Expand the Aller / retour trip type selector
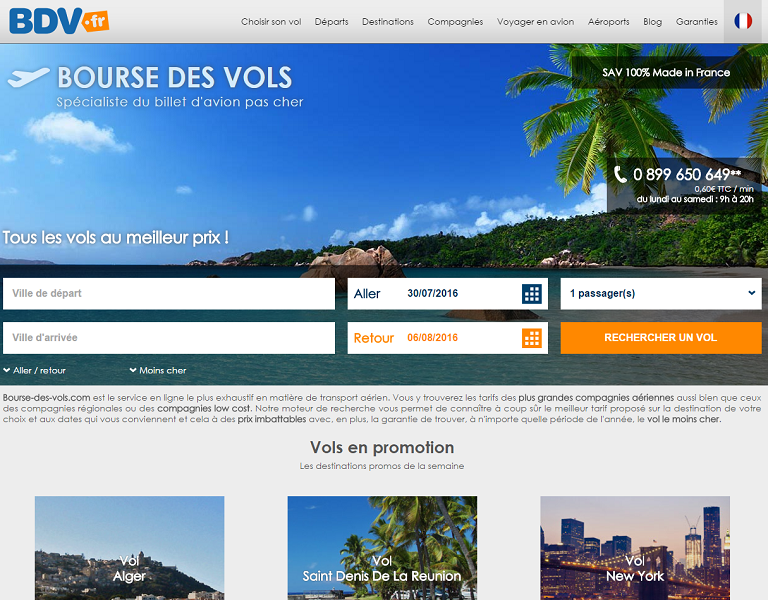768x600 pixels. pyautogui.click(x=34, y=370)
